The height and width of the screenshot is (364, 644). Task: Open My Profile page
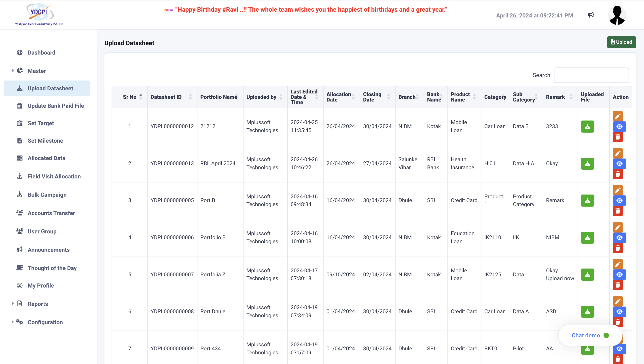point(41,286)
